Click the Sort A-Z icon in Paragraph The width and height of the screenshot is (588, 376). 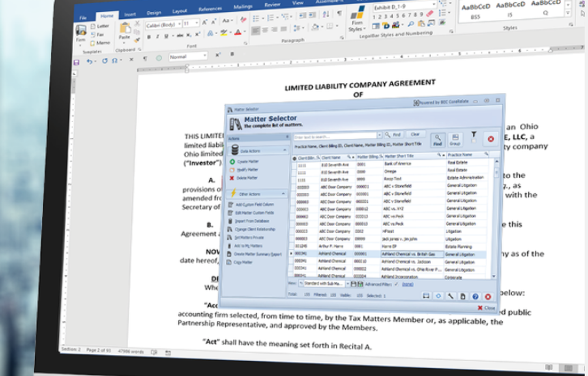[326, 14]
